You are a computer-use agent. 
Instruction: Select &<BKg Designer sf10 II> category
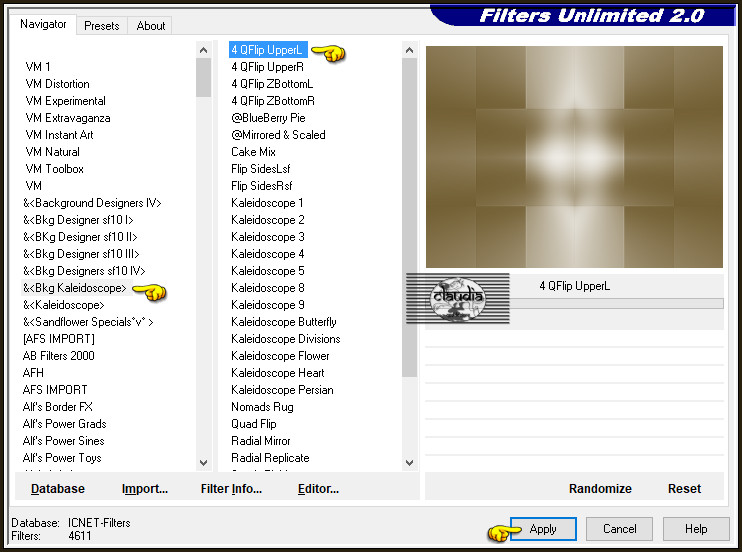80,237
